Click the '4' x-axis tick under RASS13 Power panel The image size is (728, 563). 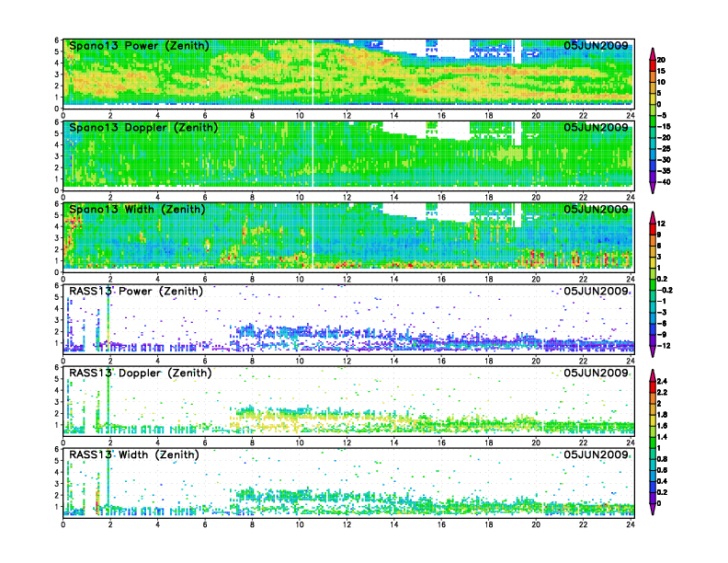[x=158, y=361]
